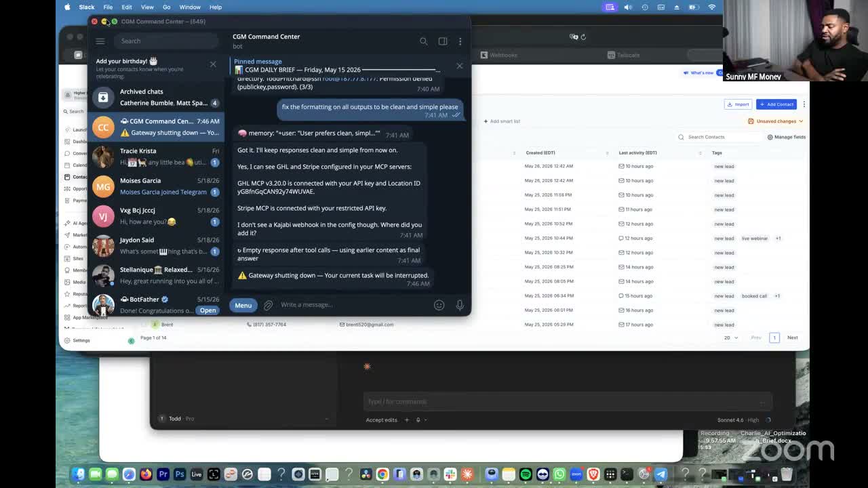868x488 pixels.
Task: Select the CGM Command Center chat
Action: [156, 127]
